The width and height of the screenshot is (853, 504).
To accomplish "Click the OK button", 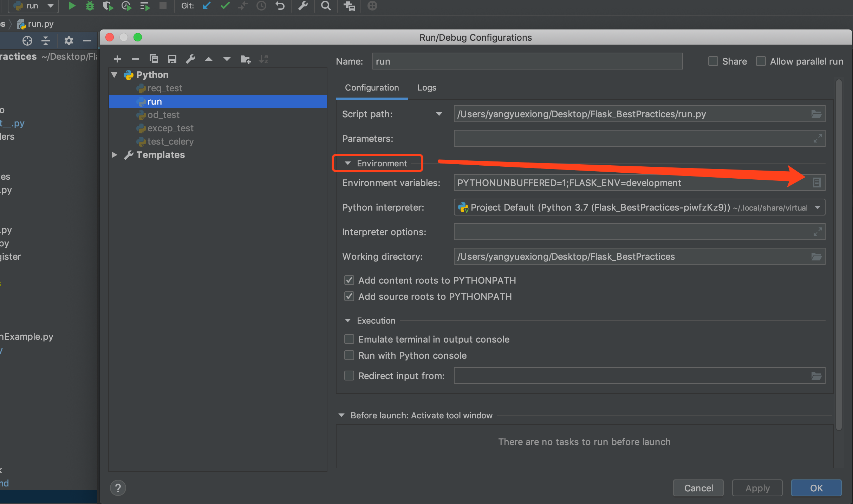I will click(816, 488).
